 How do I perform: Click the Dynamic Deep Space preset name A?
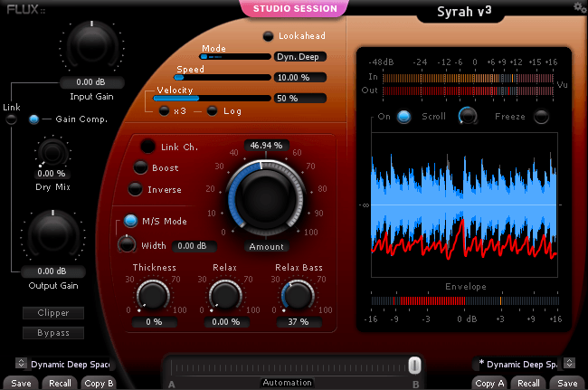click(x=71, y=365)
